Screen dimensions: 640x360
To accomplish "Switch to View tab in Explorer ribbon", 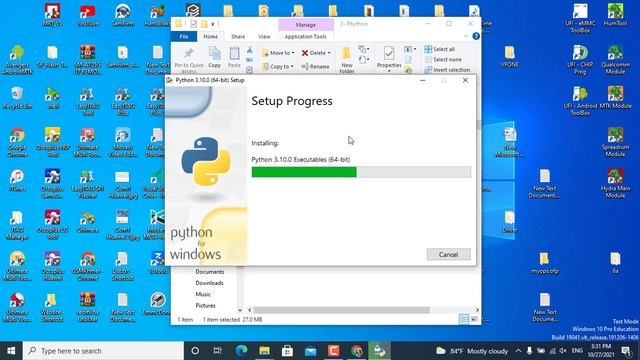I will click(264, 36).
